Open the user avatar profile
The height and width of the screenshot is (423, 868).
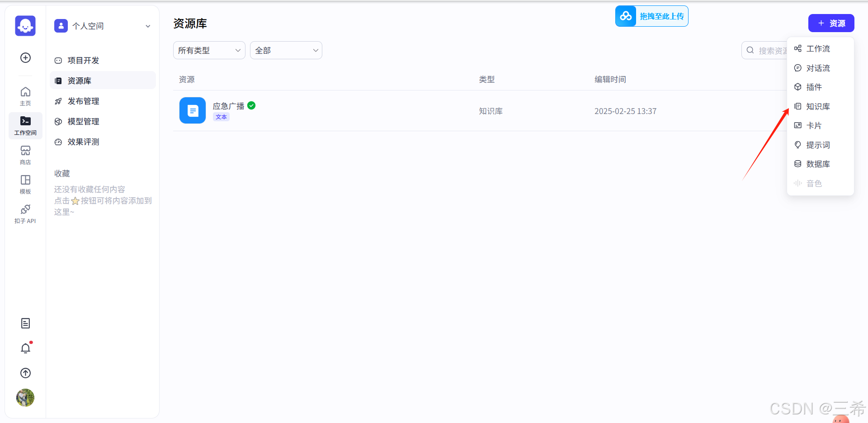(25, 398)
